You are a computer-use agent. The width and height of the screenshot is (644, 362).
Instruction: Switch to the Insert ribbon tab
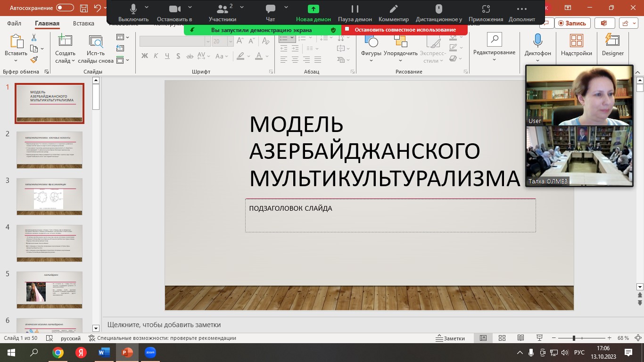point(83,23)
